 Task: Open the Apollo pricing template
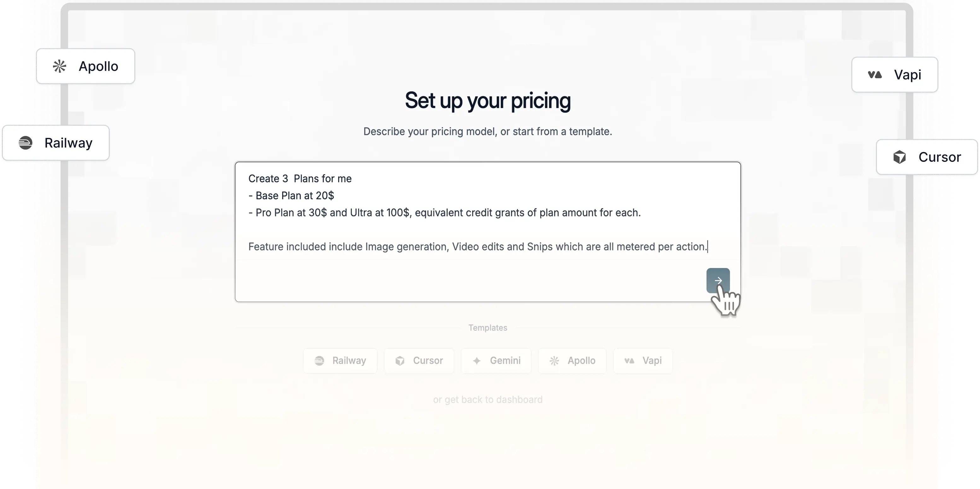572,360
